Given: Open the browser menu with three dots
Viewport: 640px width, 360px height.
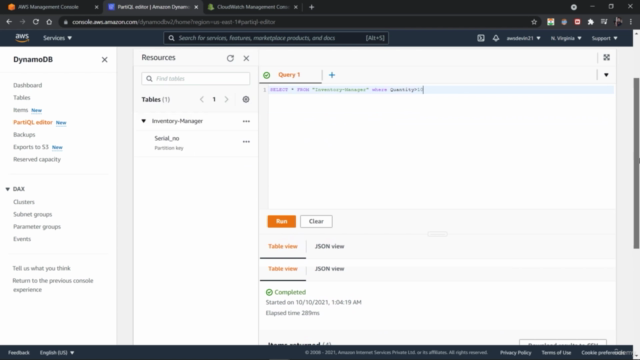Looking at the screenshot, I should coord(631,22).
